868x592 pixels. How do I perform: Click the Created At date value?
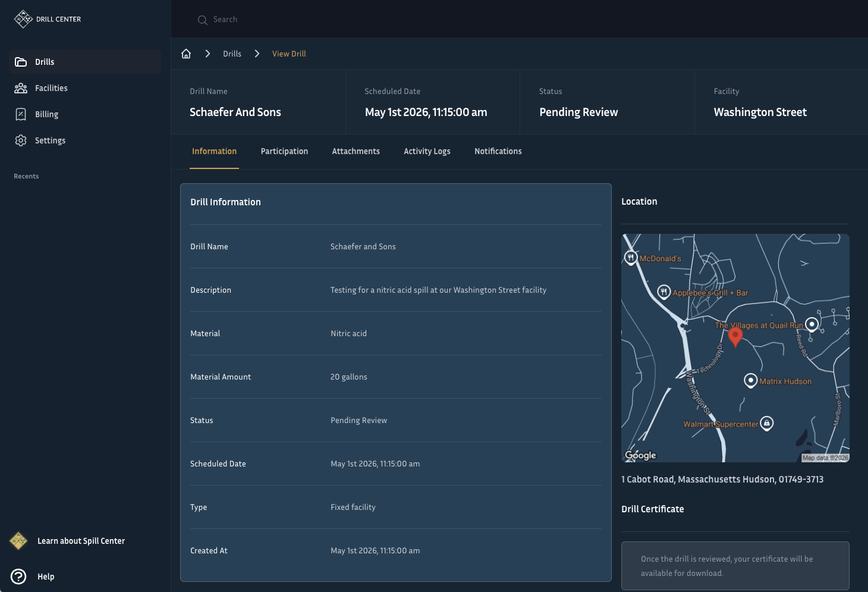[375, 550]
